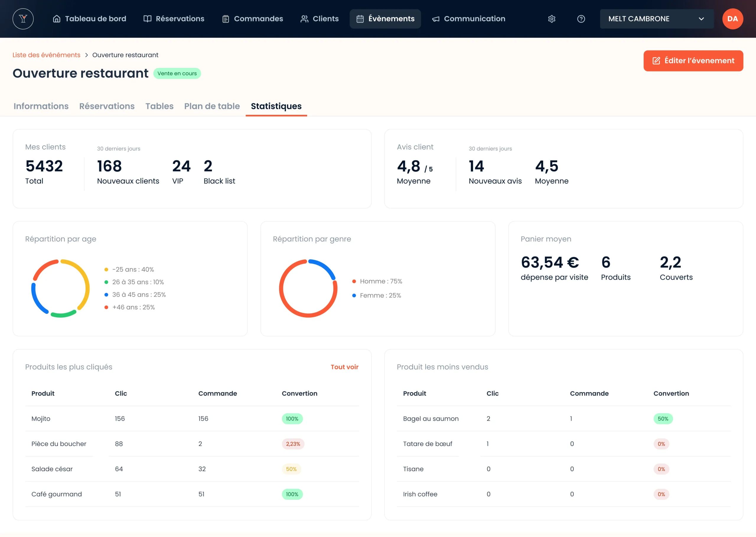This screenshot has width=756, height=537.
Task: Select the Tables tab
Action: coord(159,106)
